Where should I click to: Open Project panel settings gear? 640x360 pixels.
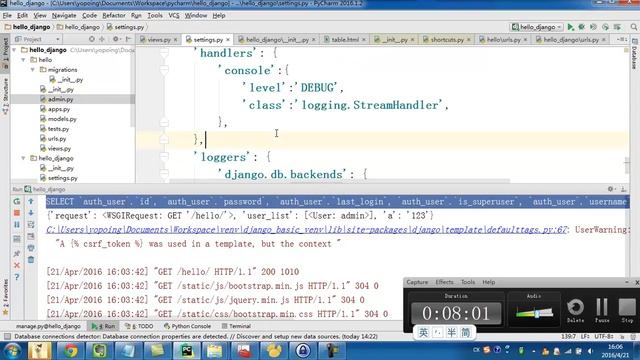(x=116, y=39)
